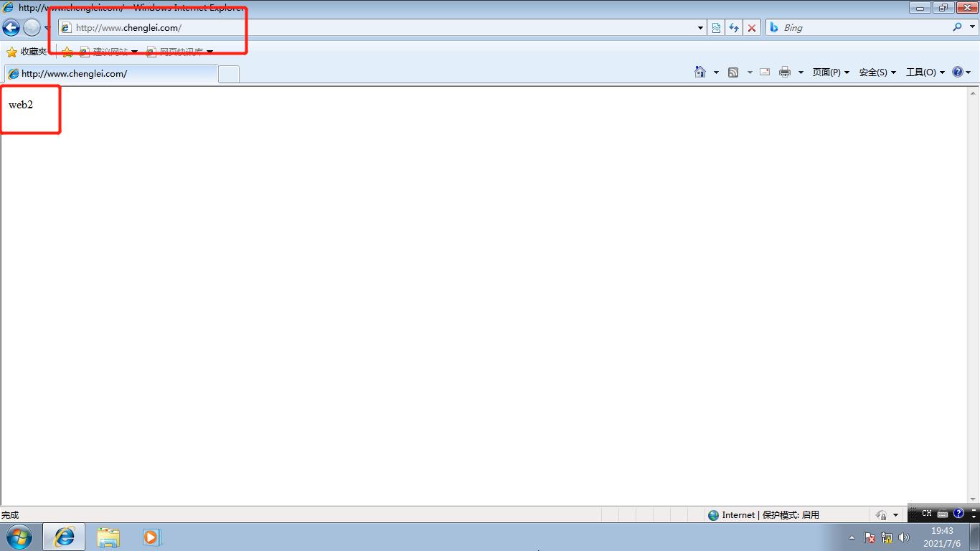Screen dimensions: 980x551
Task: Open the 网页快讯库 web slice gallery
Action: pyautogui.click(x=179, y=52)
